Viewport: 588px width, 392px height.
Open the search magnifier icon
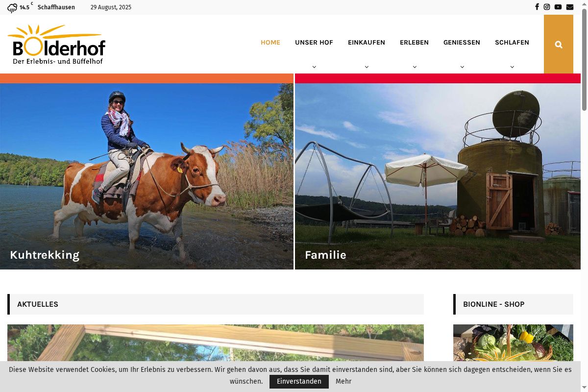click(x=559, y=45)
